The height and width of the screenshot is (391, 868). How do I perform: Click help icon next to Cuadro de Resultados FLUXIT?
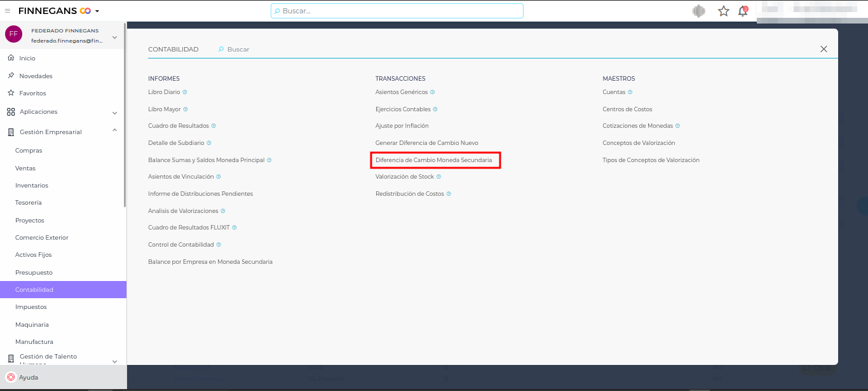click(234, 228)
